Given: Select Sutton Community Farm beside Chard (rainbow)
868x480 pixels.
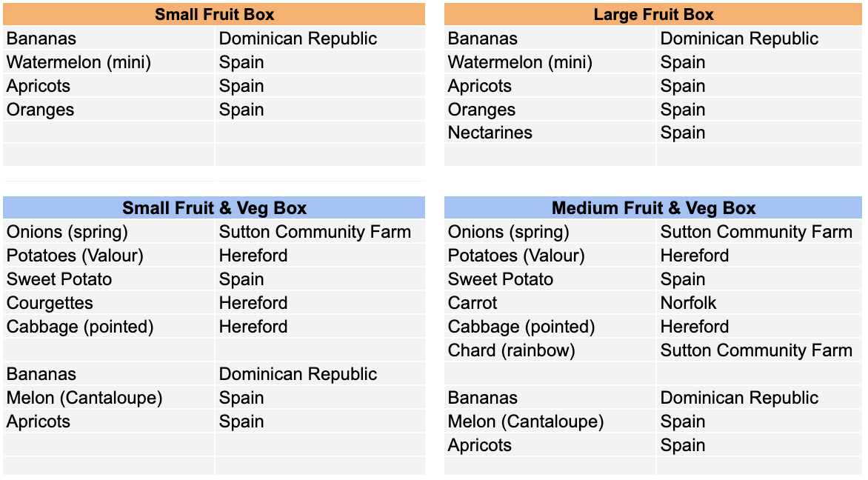Looking at the screenshot, I should tap(760, 350).
